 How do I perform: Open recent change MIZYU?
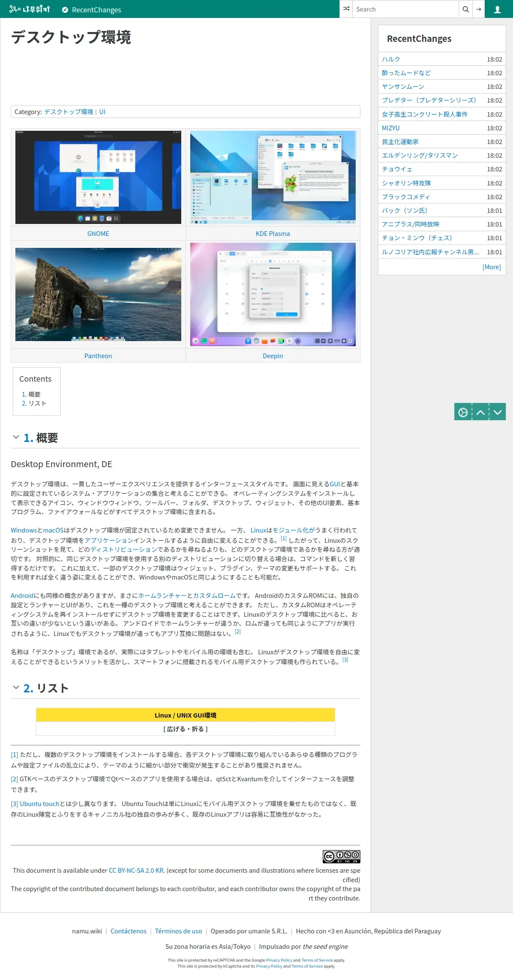click(391, 128)
